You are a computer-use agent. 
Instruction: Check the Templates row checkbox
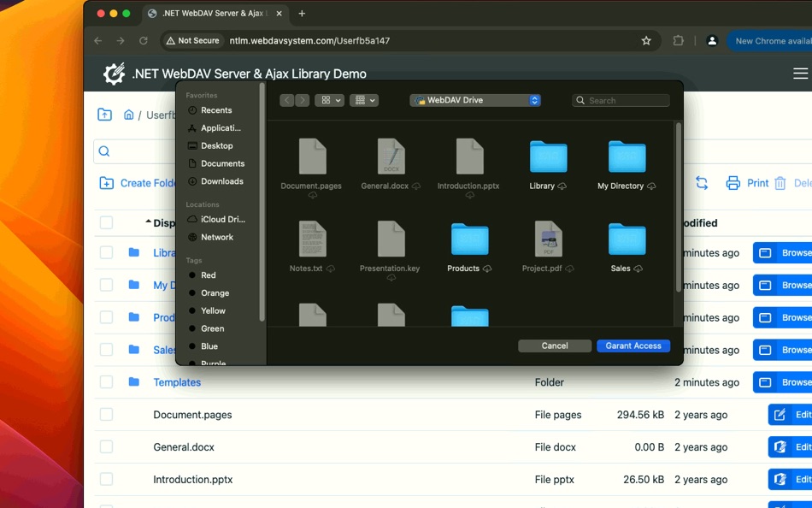106,382
